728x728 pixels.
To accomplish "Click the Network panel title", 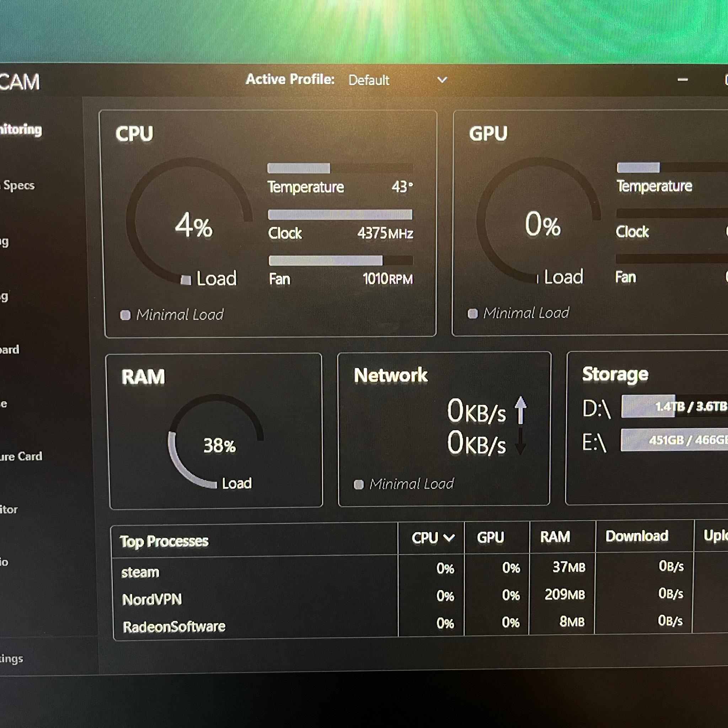I will pos(391,375).
